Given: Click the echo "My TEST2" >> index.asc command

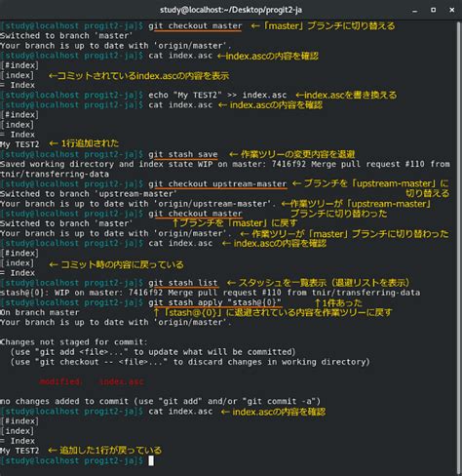Looking at the screenshot, I should (x=217, y=96).
